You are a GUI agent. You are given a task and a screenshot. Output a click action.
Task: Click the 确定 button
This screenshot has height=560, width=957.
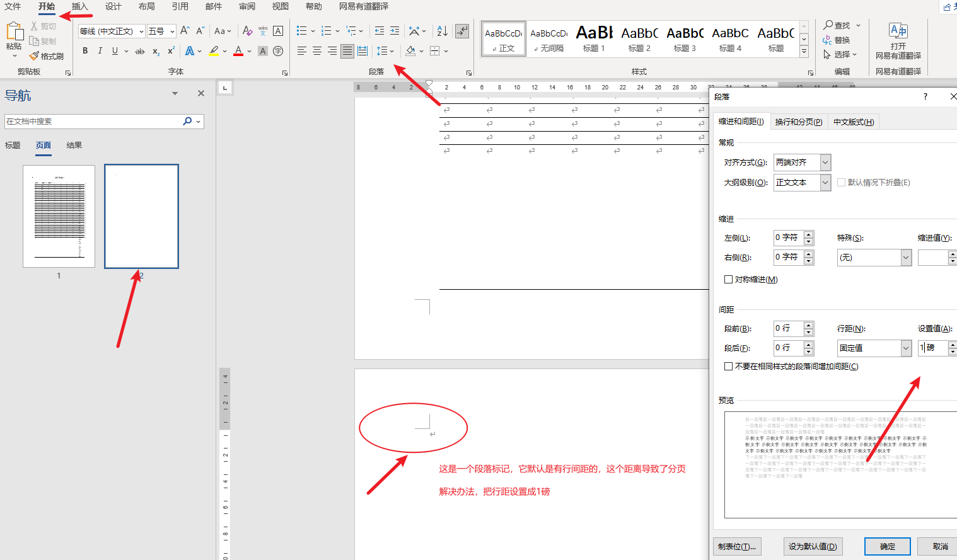888,546
